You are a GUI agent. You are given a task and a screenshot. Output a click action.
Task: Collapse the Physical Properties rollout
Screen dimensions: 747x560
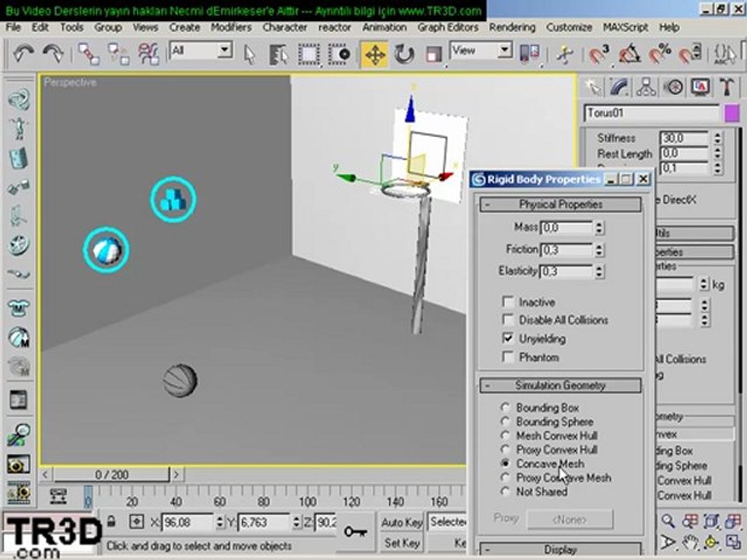(x=560, y=205)
